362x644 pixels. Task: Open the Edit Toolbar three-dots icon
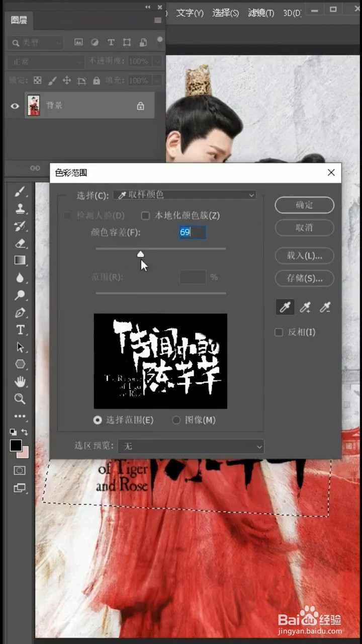click(20, 416)
